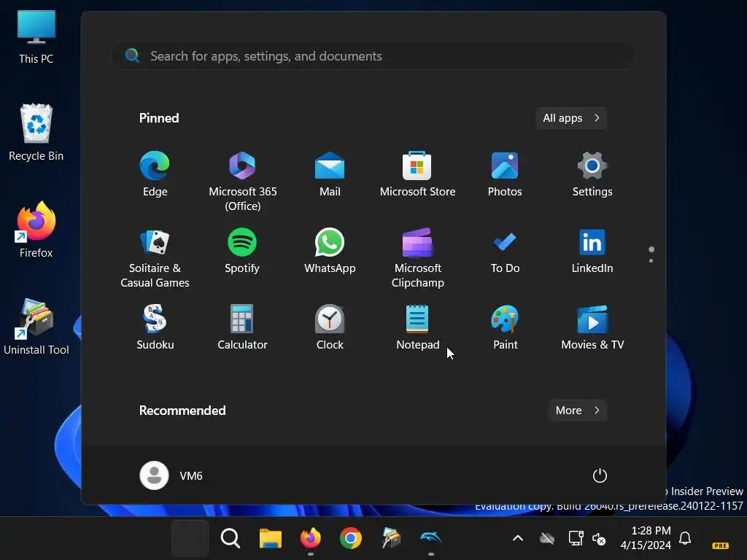Select the Recycle Bin desktop icon
The image size is (747, 560).
tap(36, 133)
